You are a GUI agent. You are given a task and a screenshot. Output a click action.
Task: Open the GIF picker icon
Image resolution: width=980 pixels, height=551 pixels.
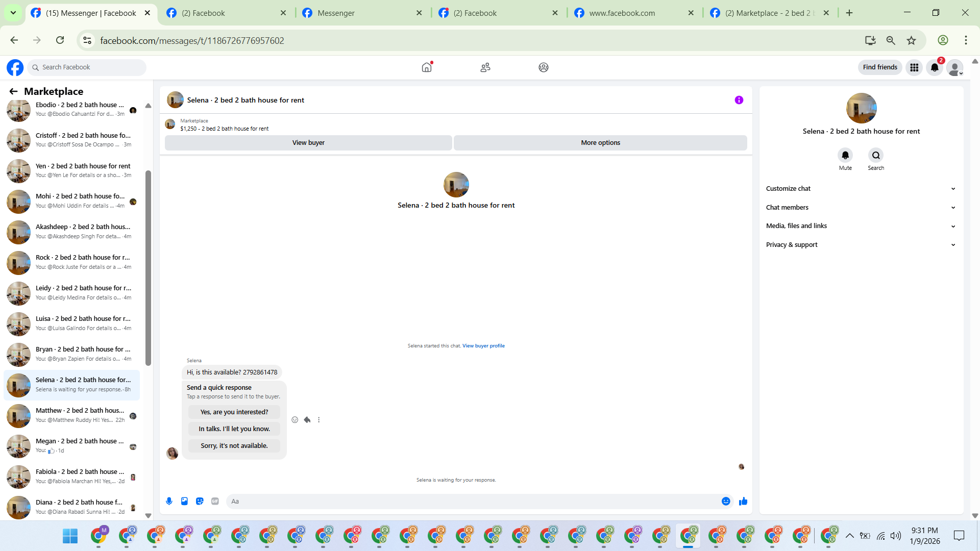tap(215, 502)
